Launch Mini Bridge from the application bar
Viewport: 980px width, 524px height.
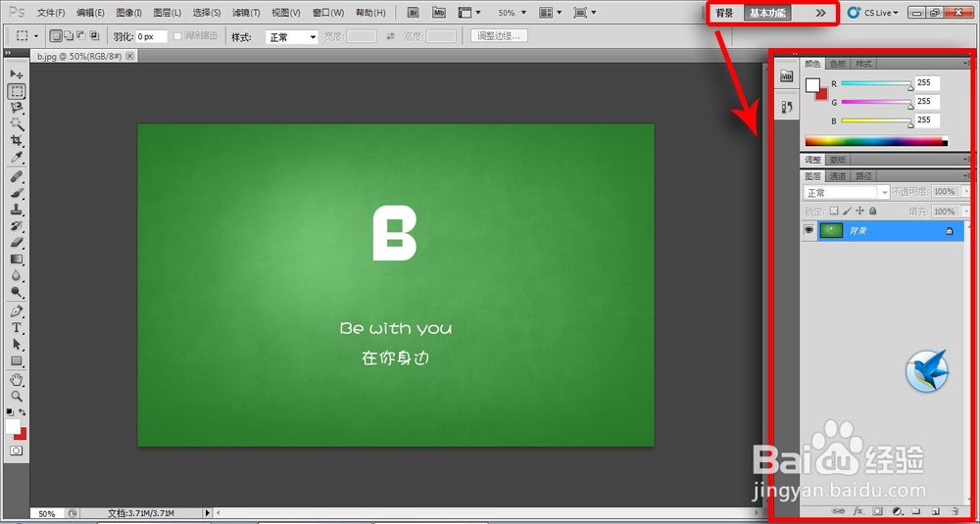[439, 13]
